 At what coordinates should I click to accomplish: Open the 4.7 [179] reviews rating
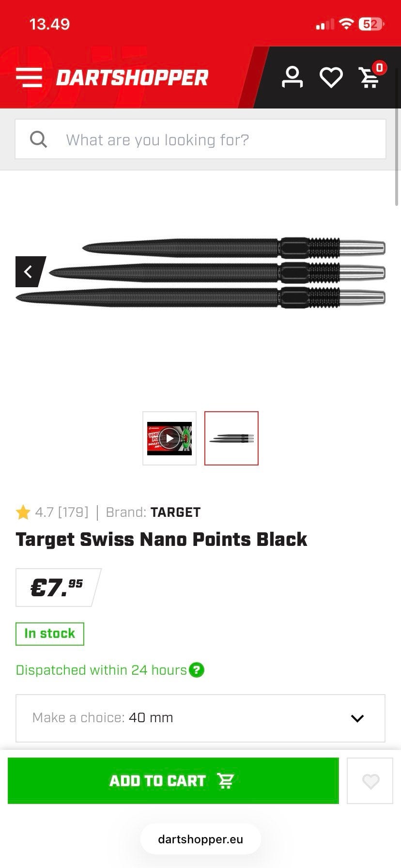point(62,512)
